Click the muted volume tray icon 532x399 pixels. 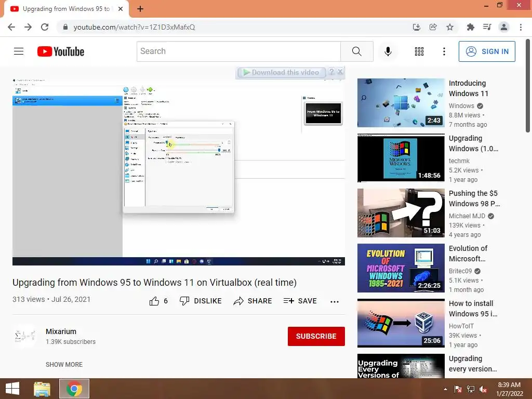point(483,389)
